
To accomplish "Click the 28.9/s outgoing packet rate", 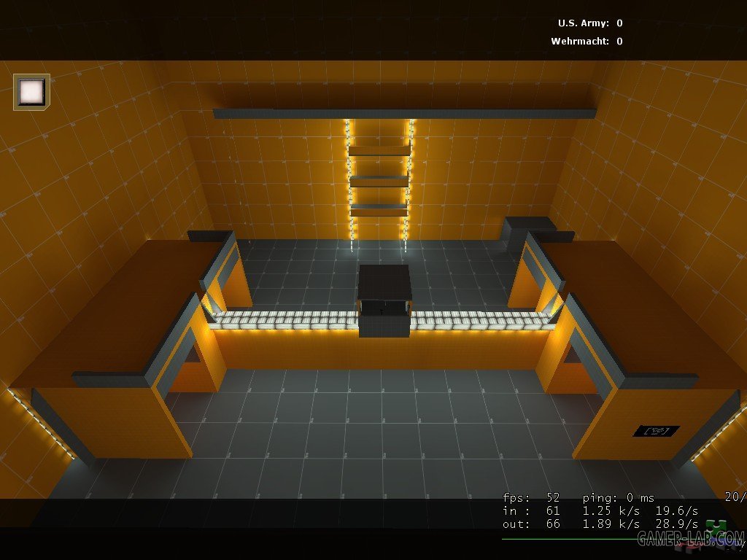I will pos(676,524).
